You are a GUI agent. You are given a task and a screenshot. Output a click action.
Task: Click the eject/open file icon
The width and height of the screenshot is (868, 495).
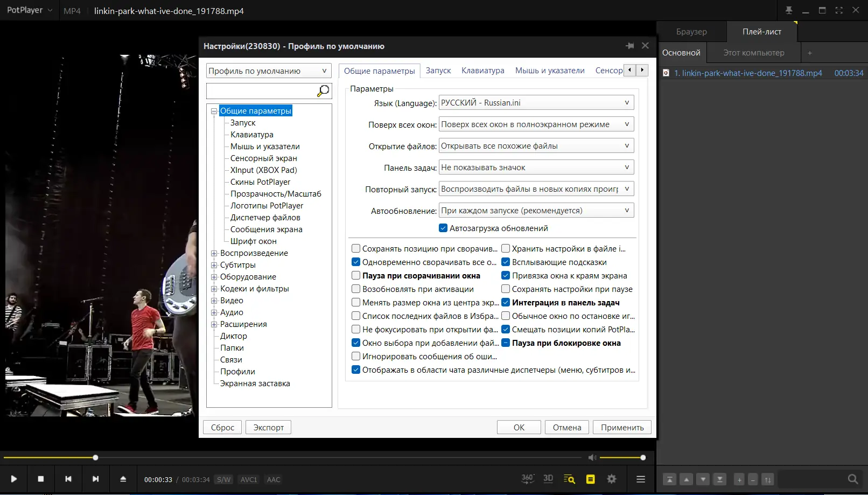pyautogui.click(x=123, y=479)
